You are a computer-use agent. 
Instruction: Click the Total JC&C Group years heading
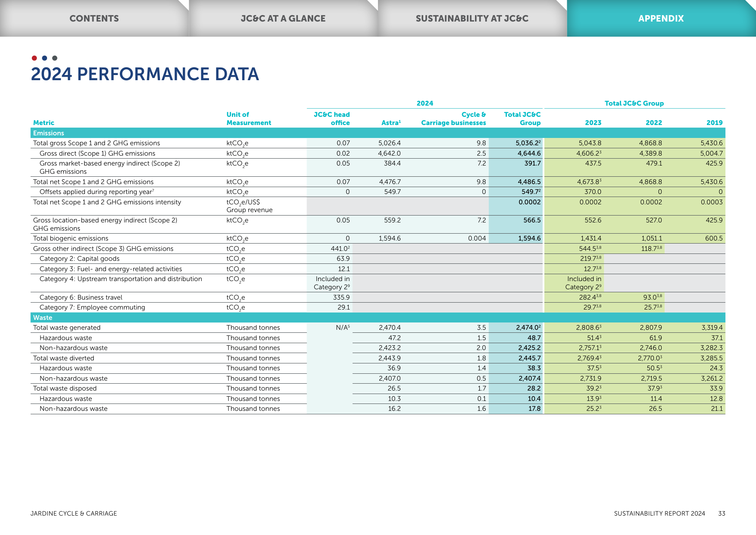click(634, 103)
